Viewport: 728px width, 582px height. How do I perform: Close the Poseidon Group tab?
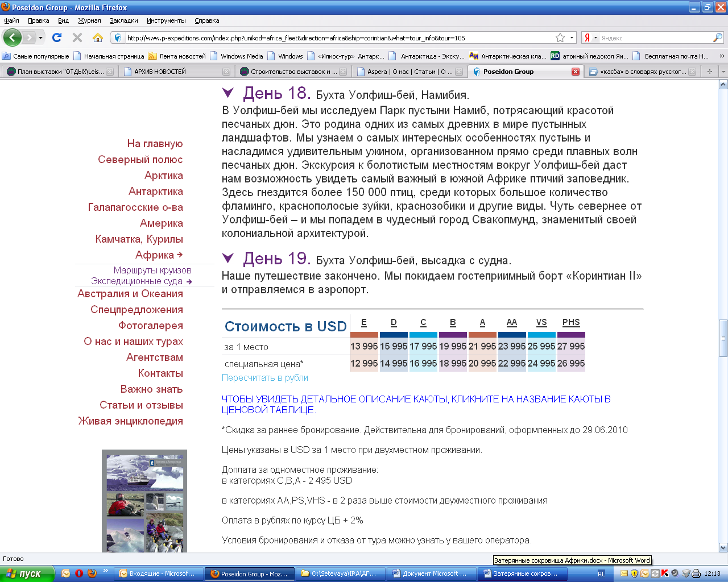click(x=576, y=72)
